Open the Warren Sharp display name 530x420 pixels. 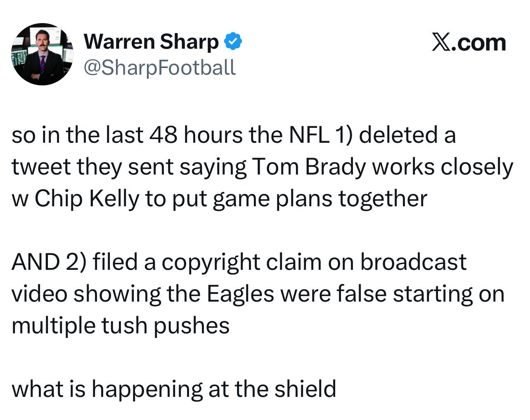click(x=151, y=42)
